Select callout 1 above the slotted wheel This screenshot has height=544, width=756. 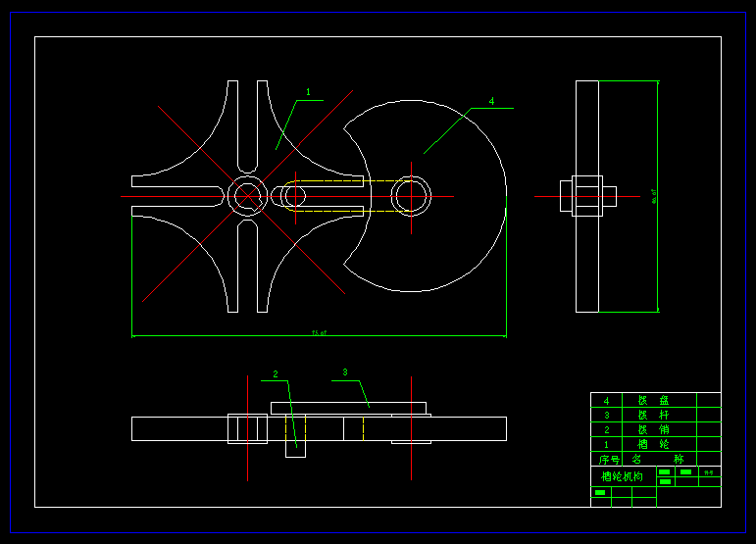308,92
